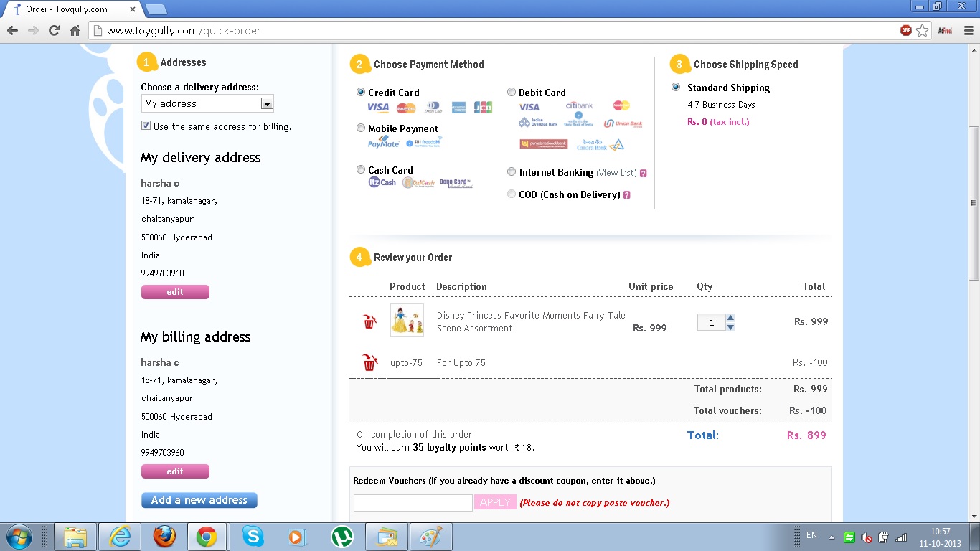The height and width of the screenshot is (551, 980).
Task: Bookmark this page with the star icon
Action: pyautogui.click(x=923, y=30)
